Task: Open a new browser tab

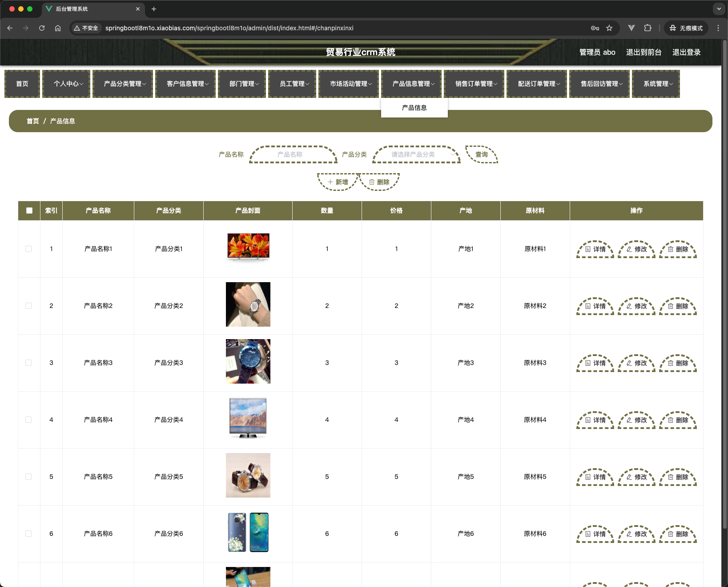Action: [154, 9]
